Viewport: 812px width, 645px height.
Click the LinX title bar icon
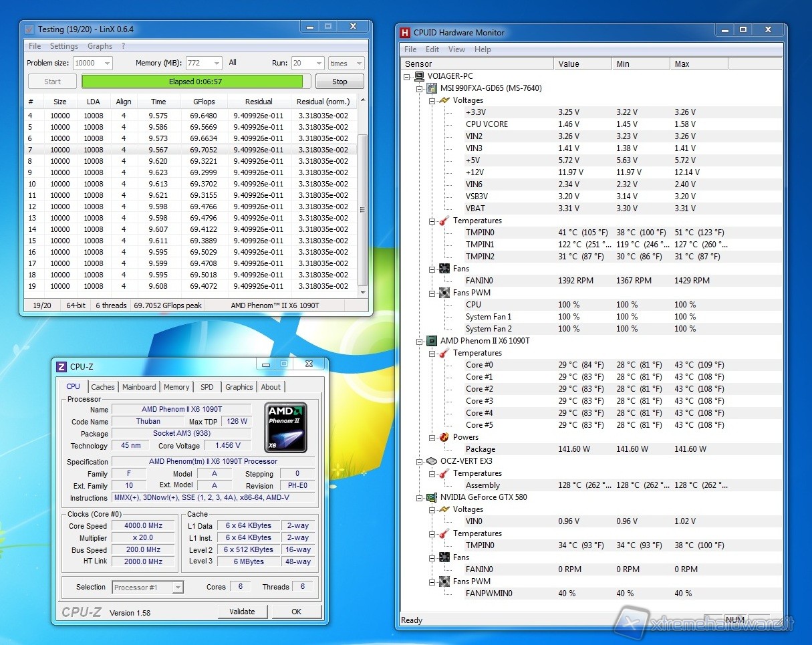pos(29,29)
